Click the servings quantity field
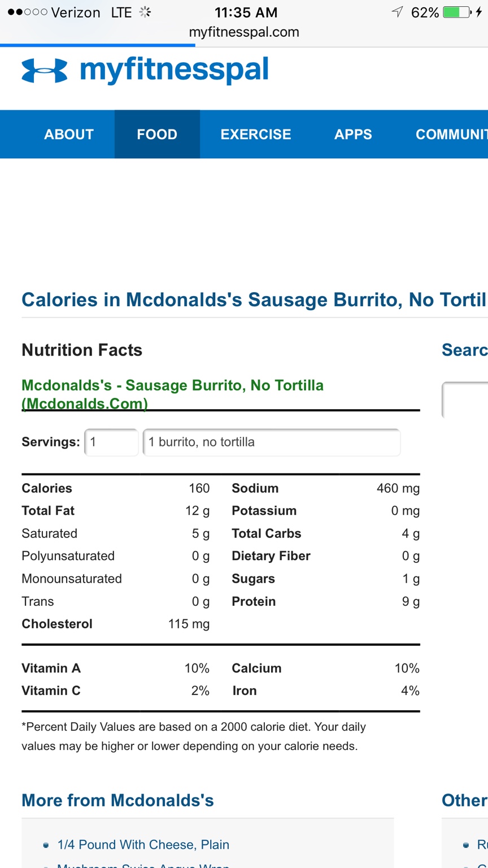 tap(111, 442)
